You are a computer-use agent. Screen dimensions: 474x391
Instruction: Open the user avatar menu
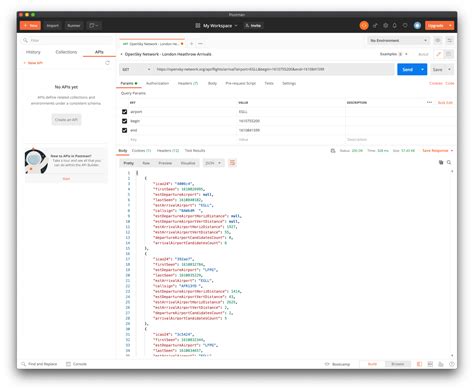[417, 26]
